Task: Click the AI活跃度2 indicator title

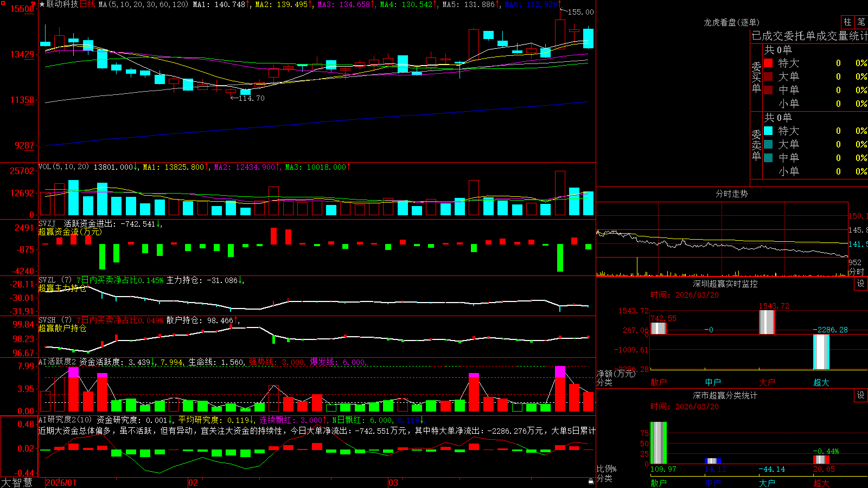Action: point(58,362)
